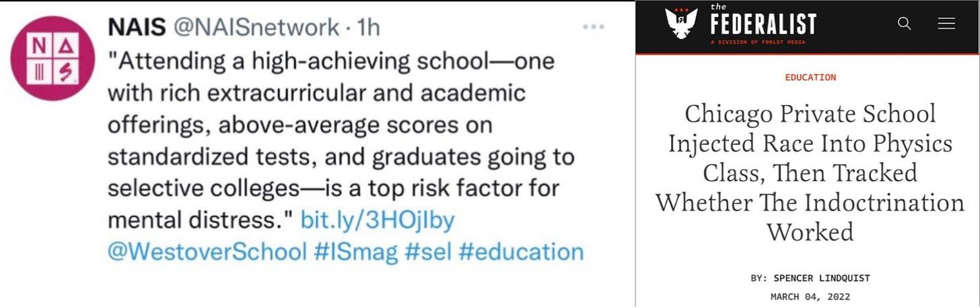Click the Federalist wordmark text
Viewport: 980px width, 308px height.
coord(763,24)
